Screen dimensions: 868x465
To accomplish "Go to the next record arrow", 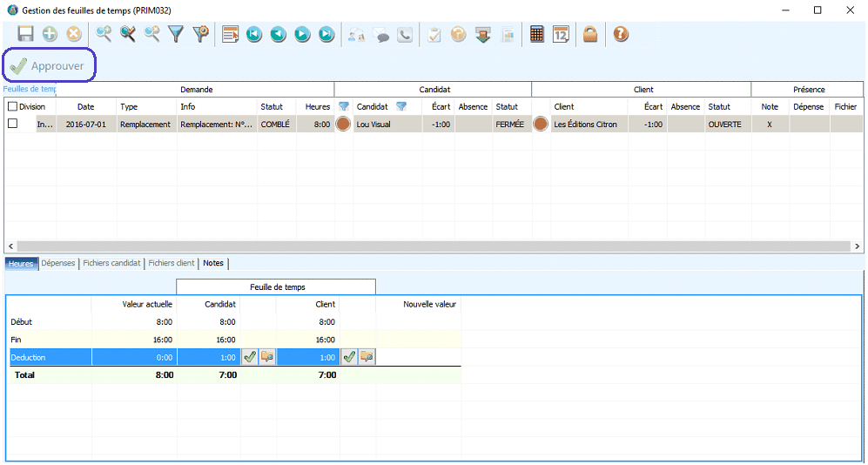I will (x=302, y=35).
